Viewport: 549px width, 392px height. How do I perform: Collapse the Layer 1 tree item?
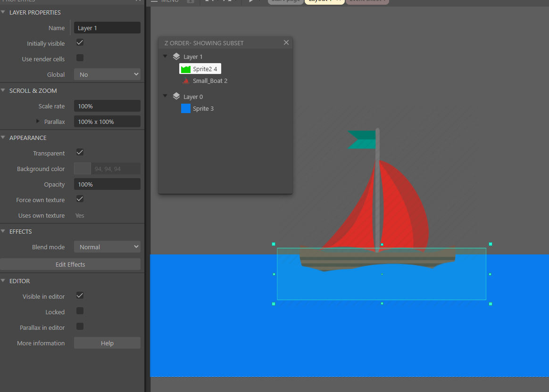coord(165,56)
